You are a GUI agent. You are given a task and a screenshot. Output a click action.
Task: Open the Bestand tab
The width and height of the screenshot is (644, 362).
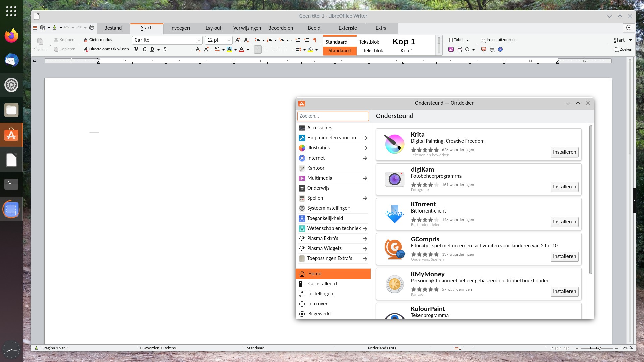coord(113,28)
